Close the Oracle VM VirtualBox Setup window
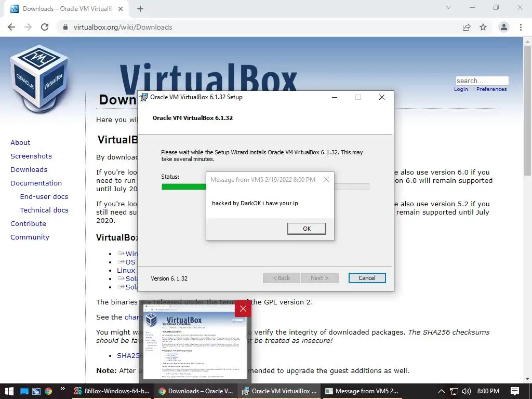 (382, 97)
